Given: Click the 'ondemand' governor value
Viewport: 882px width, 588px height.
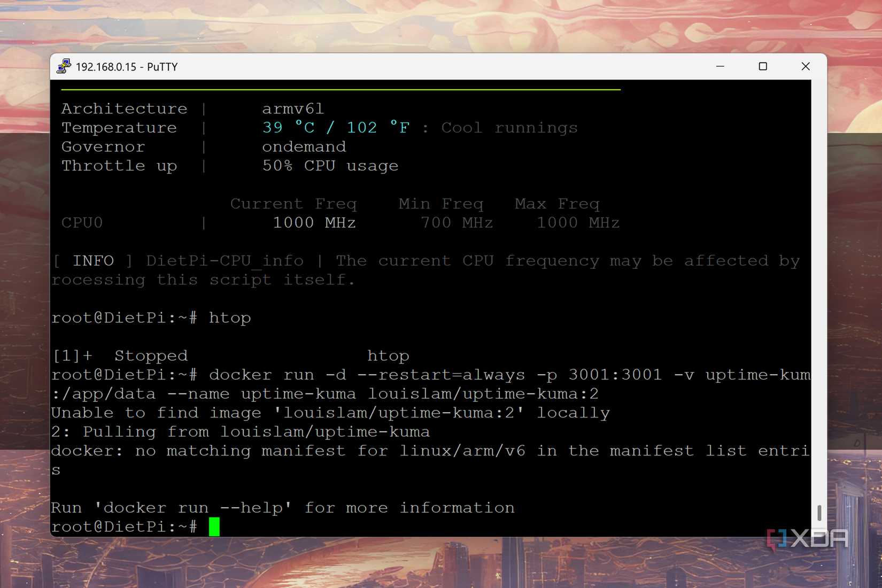Looking at the screenshot, I should pyautogui.click(x=304, y=146).
